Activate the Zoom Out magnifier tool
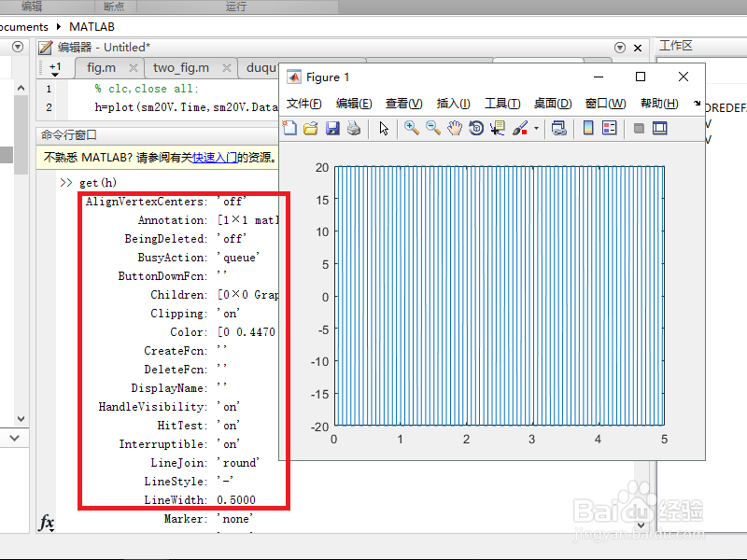This screenshot has height=560, width=747. click(x=433, y=128)
